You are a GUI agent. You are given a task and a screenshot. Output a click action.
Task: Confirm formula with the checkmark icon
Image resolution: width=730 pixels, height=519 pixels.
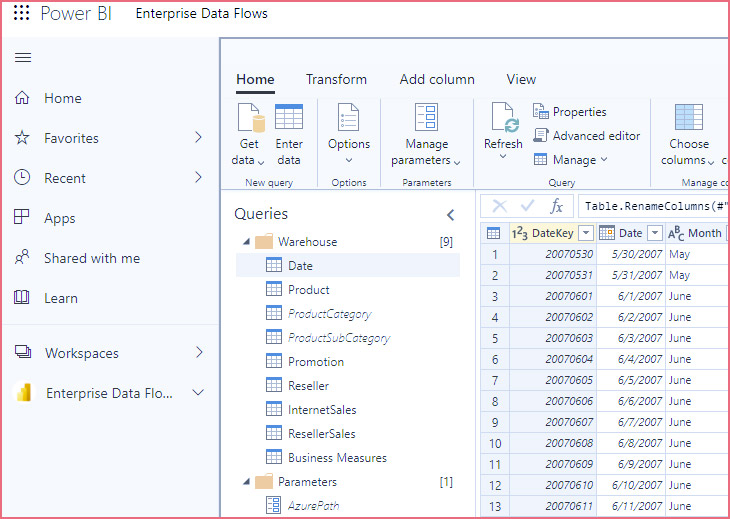point(527,206)
